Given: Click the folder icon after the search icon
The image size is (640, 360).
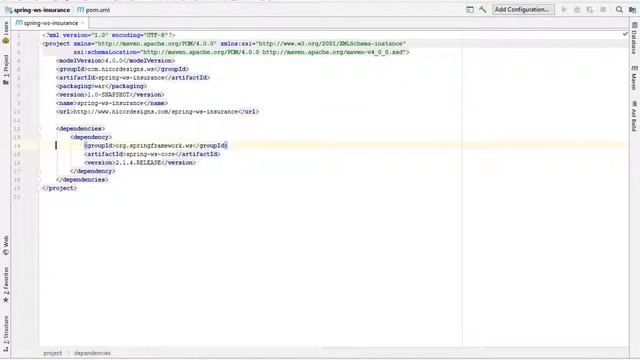Looking at the screenshot, I should coord(632,9).
